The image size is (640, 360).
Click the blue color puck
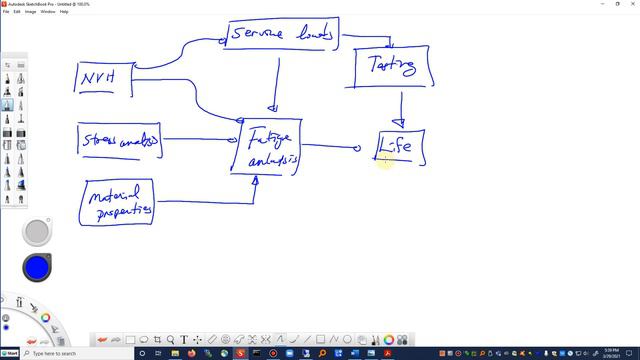click(x=37, y=268)
